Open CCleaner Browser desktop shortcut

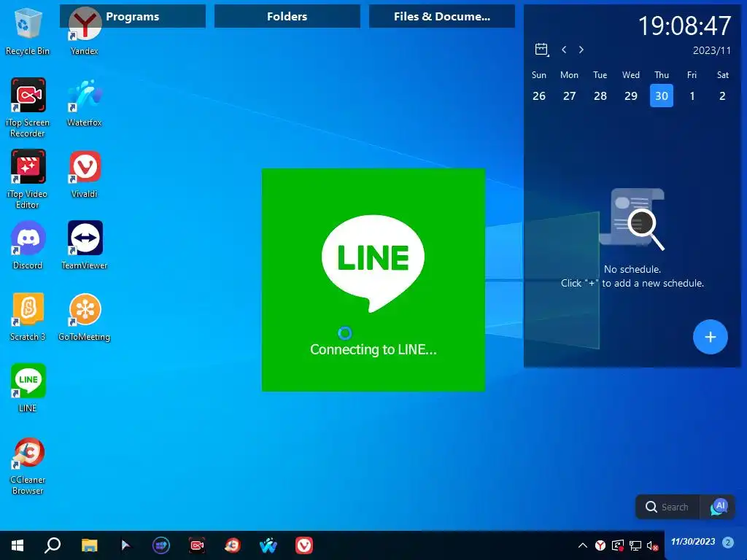tap(28, 467)
